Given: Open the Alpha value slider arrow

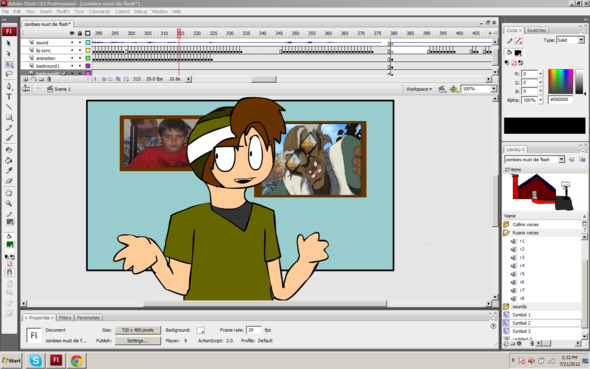Looking at the screenshot, I should point(541,100).
